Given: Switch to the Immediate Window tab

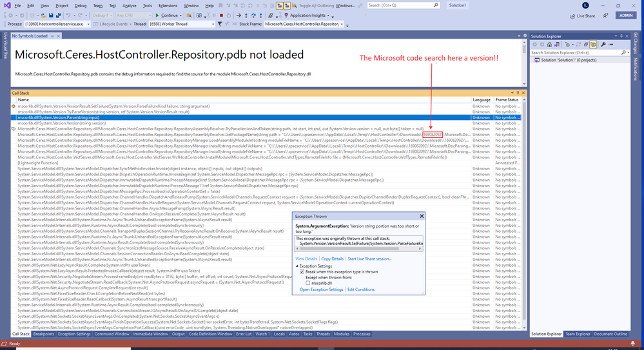Looking at the screenshot, I should click(x=150, y=334).
